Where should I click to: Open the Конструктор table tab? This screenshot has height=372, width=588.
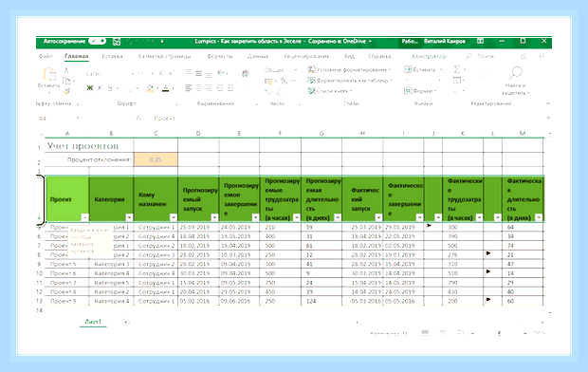(429, 56)
